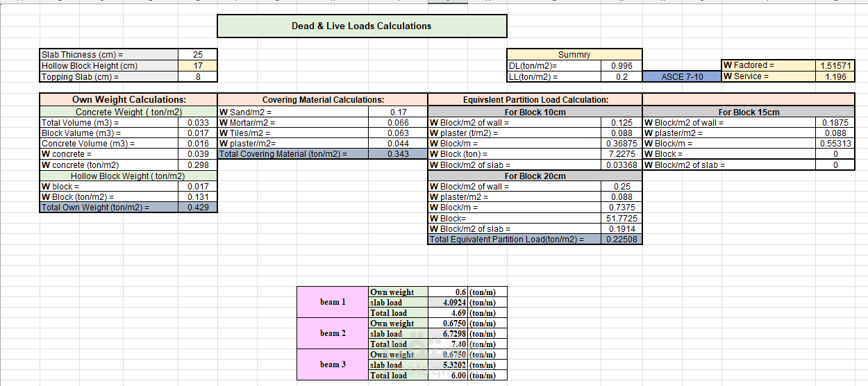Select beam 3 total load value 6.00

point(448,376)
